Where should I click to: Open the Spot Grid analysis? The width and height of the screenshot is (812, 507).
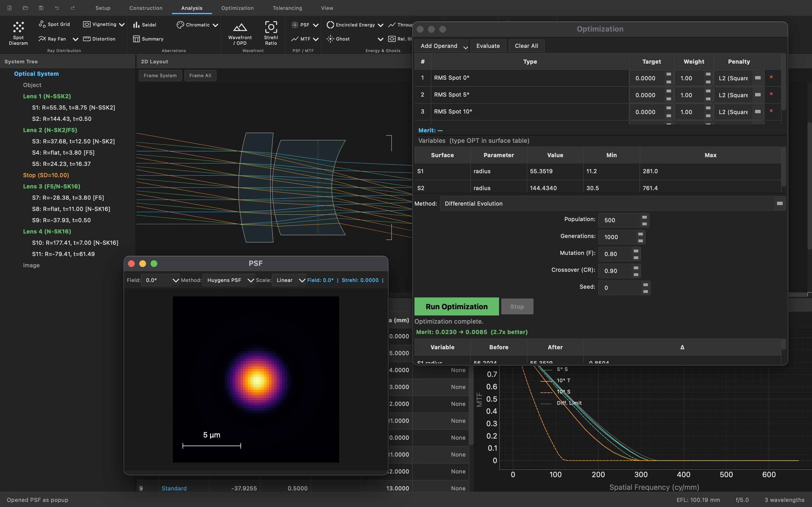[x=54, y=24]
